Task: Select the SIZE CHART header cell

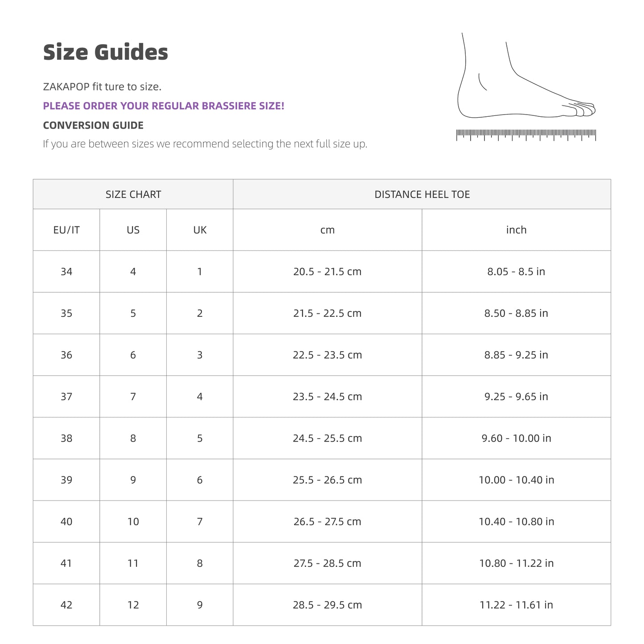Action: click(x=133, y=194)
